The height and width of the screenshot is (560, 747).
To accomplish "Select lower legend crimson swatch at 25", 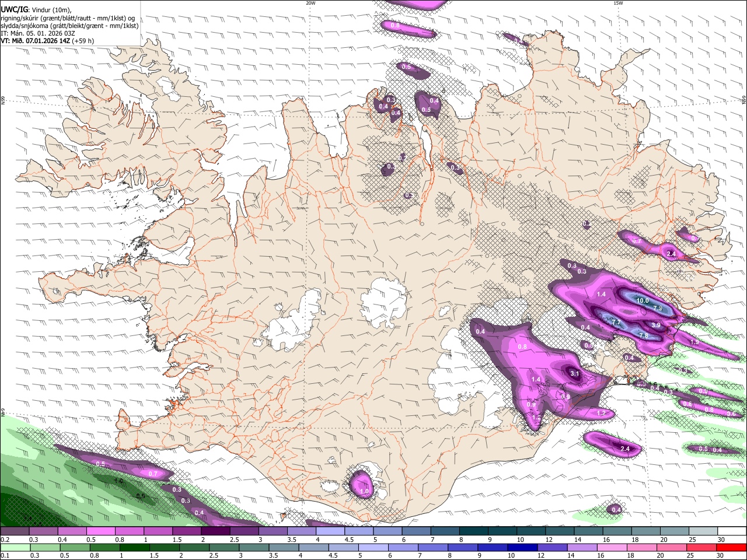I will (x=702, y=547).
